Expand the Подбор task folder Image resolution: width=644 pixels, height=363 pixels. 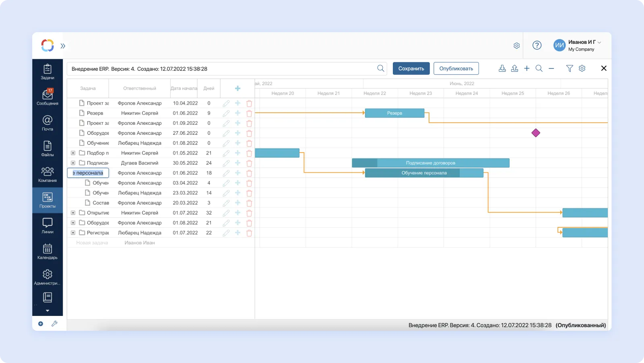73,153
